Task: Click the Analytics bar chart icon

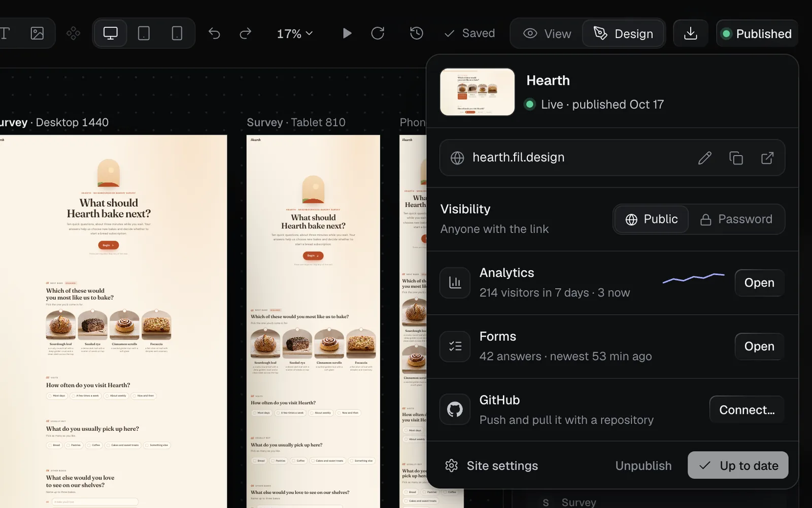Action: tap(455, 283)
